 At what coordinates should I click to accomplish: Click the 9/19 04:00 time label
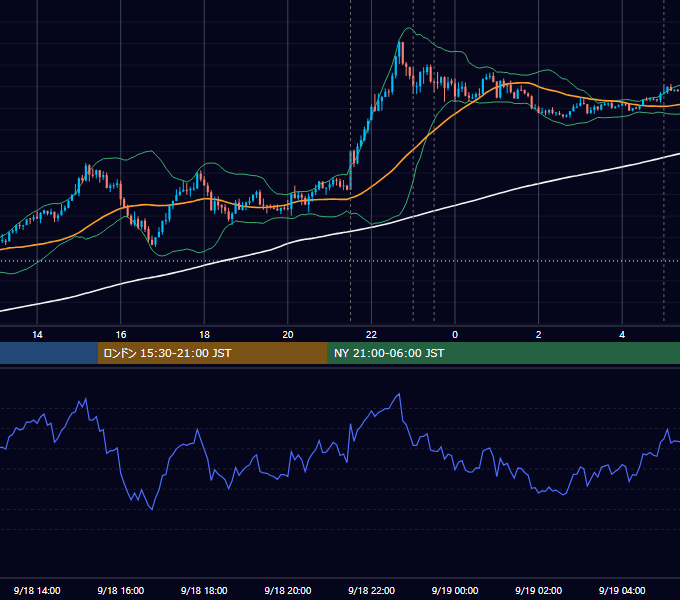[x=622, y=590]
